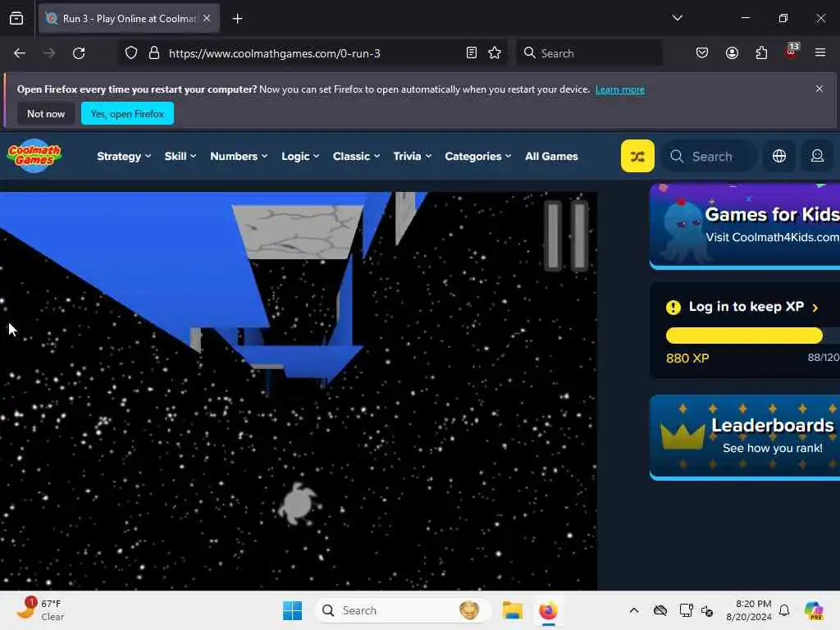Expand the Skill menu
The height and width of the screenshot is (630, 840).
click(x=180, y=157)
